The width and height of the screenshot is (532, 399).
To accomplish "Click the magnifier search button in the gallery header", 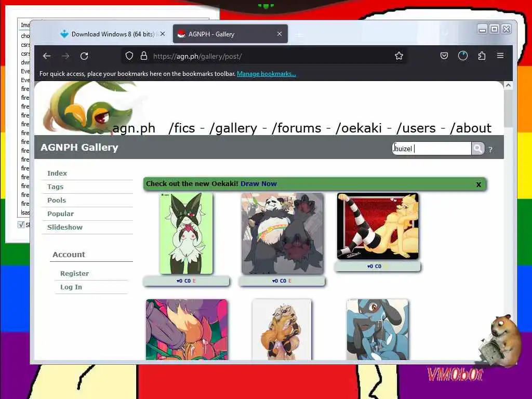I will [478, 148].
